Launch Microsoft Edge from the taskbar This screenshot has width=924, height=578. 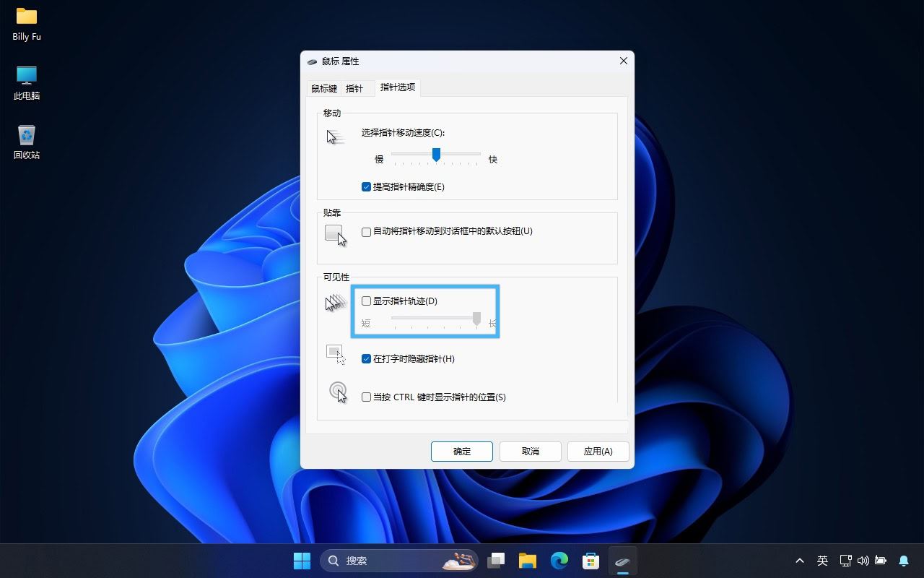[559, 561]
